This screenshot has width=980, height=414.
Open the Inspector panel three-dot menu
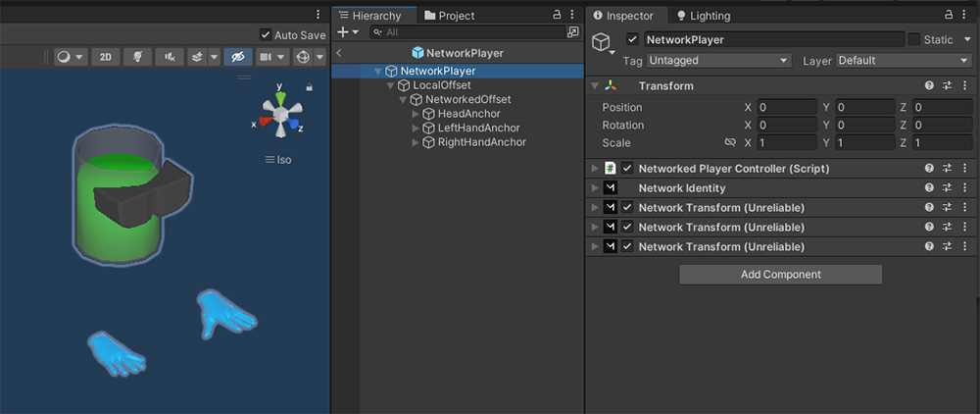pos(965,15)
